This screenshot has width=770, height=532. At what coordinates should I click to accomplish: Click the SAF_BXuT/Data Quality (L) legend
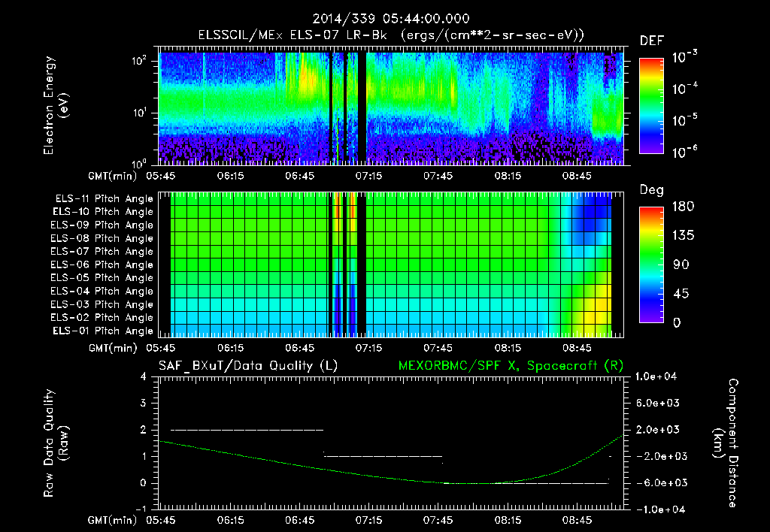[x=248, y=366]
